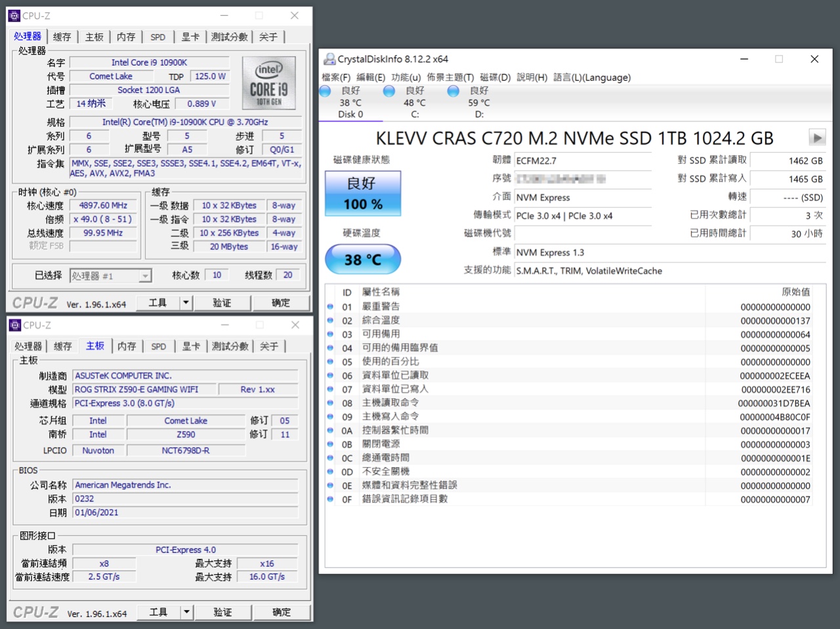Switch to 測試分數 tab in upper CPU-Z

tap(230, 37)
